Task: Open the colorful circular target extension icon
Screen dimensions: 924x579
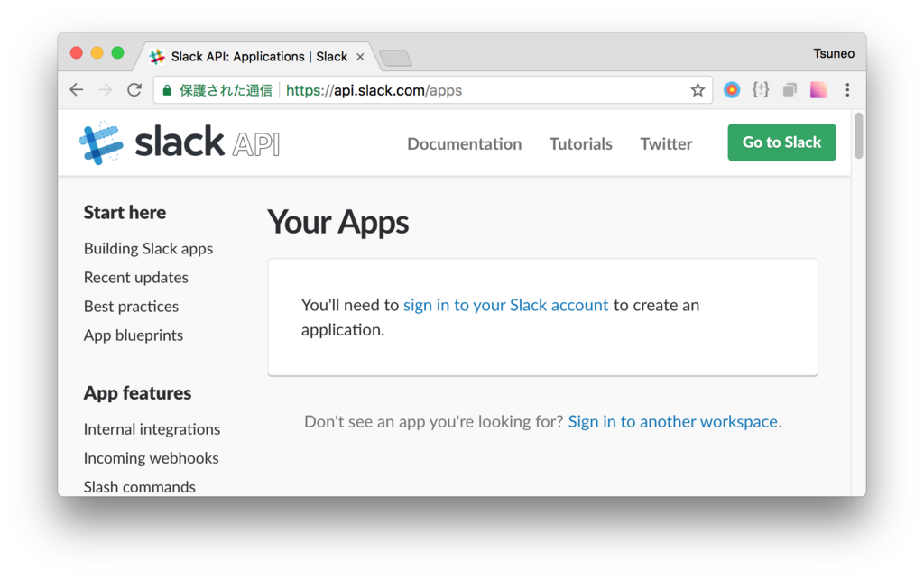Action: click(x=732, y=90)
